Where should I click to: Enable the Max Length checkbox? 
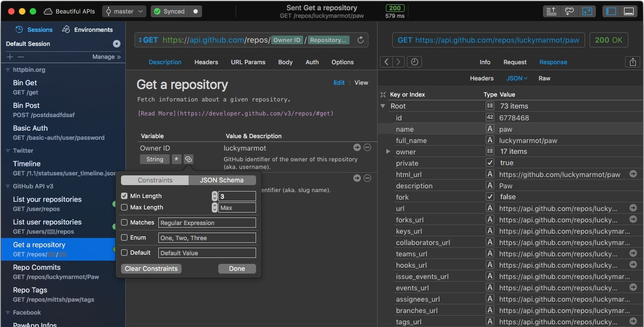click(x=125, y=207)
